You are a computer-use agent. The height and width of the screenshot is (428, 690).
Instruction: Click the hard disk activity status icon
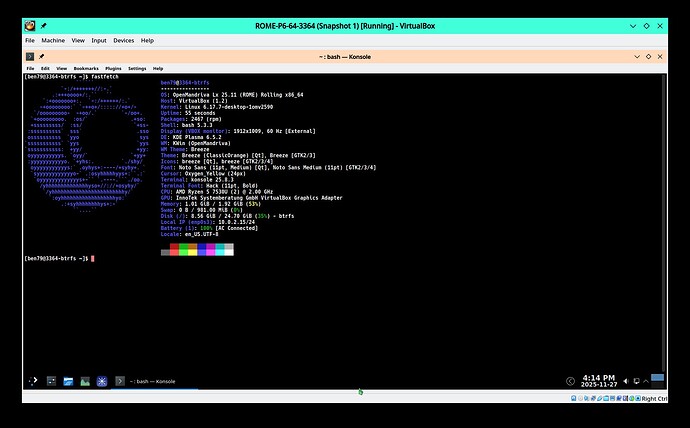(x=574, y=398)
